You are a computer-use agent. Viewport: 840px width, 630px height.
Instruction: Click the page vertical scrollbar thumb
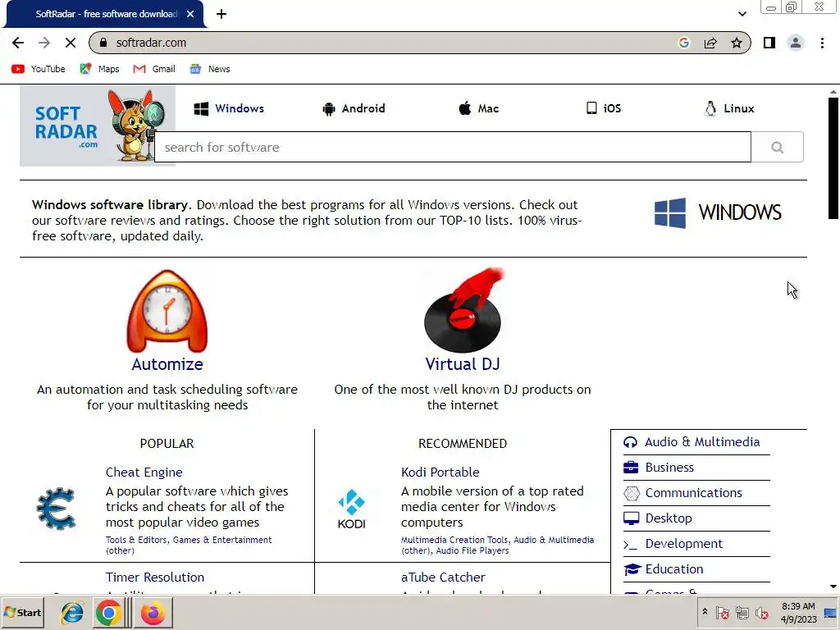coord(833,158)
